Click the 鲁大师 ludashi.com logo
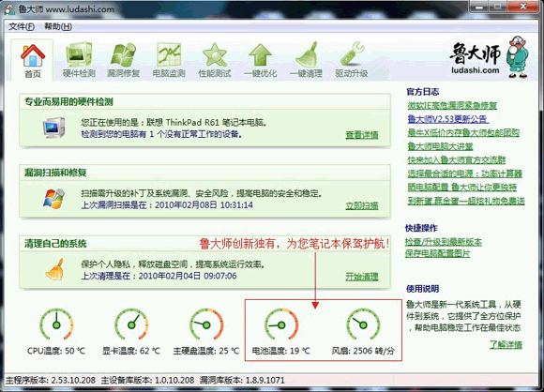 pos(490,57)
